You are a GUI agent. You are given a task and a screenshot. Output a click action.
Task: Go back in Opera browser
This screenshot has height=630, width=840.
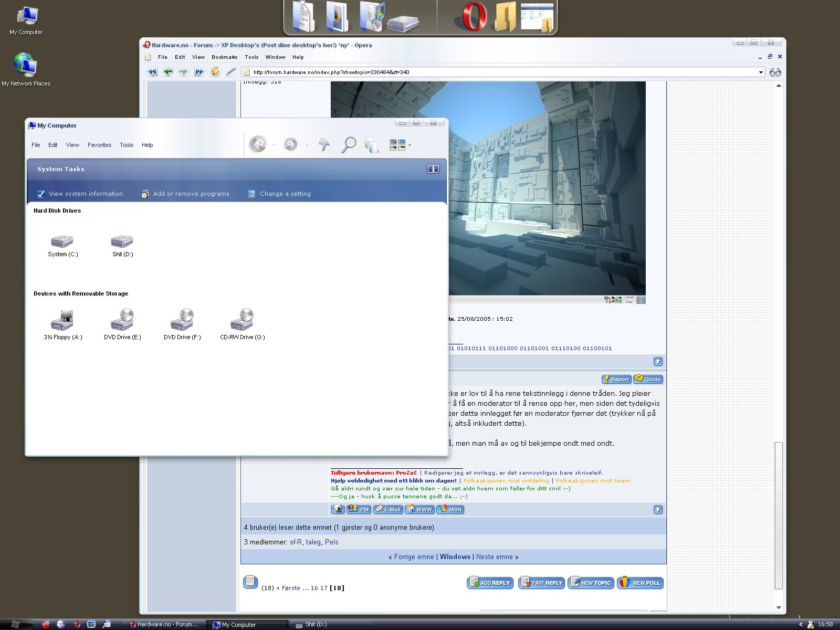tap(168, 72)
